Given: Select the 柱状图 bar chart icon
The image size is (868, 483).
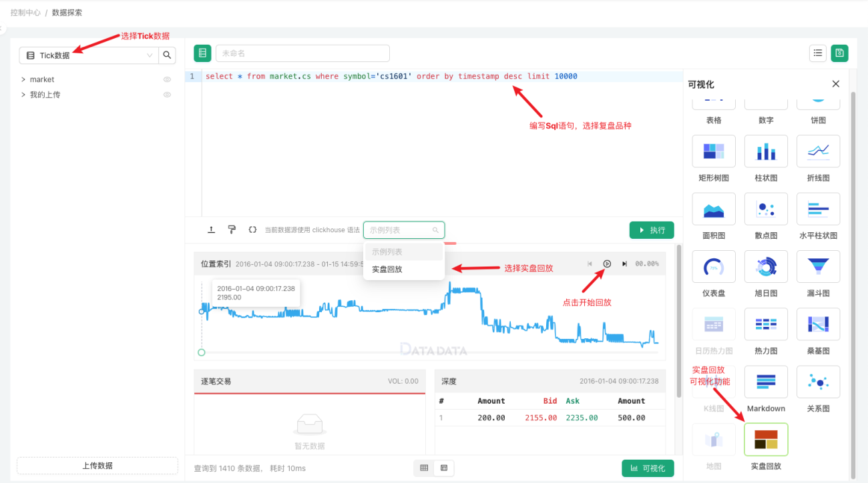Looking at the screenshot, I should pos(766,151).
